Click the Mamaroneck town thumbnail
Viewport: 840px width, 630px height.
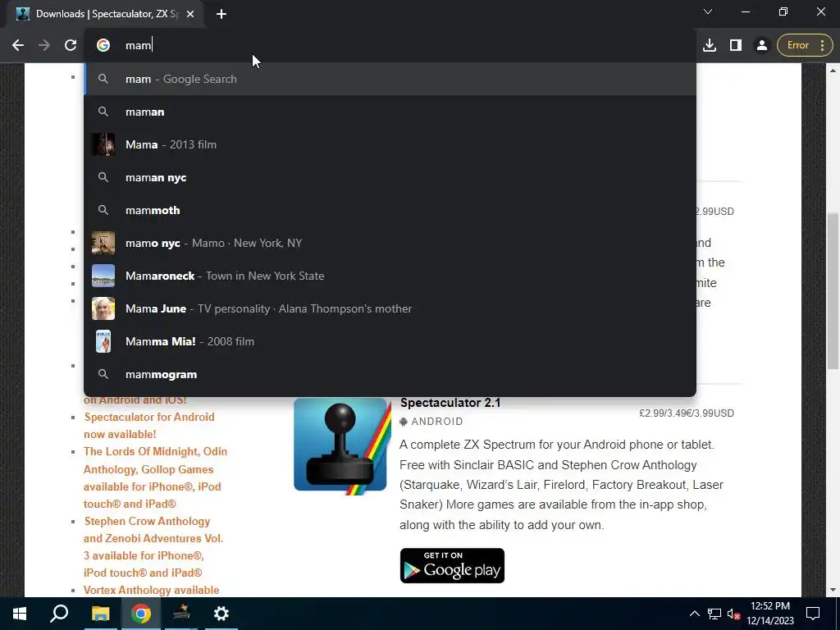[x=103, y=276]
